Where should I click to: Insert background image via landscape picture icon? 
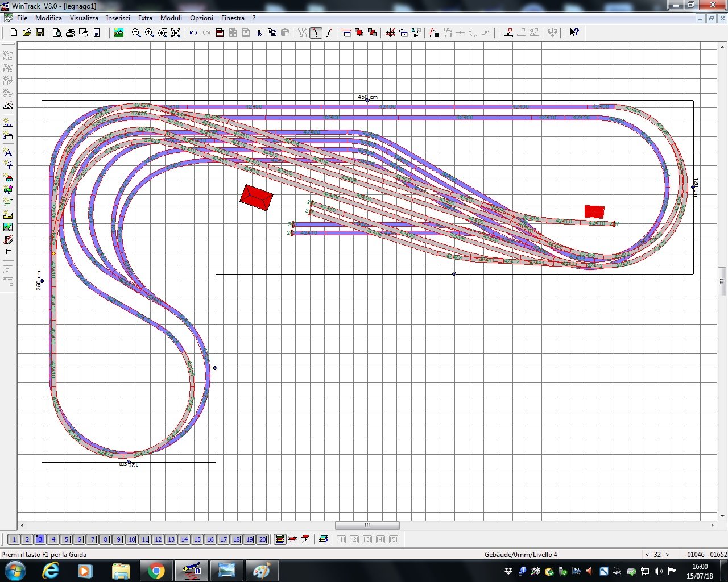click(x=118, y=33)
